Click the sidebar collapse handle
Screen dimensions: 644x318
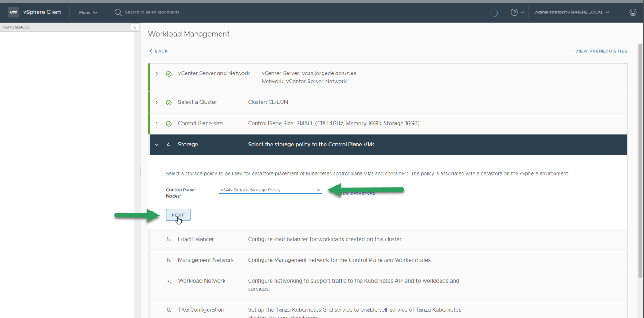(141, 171)
